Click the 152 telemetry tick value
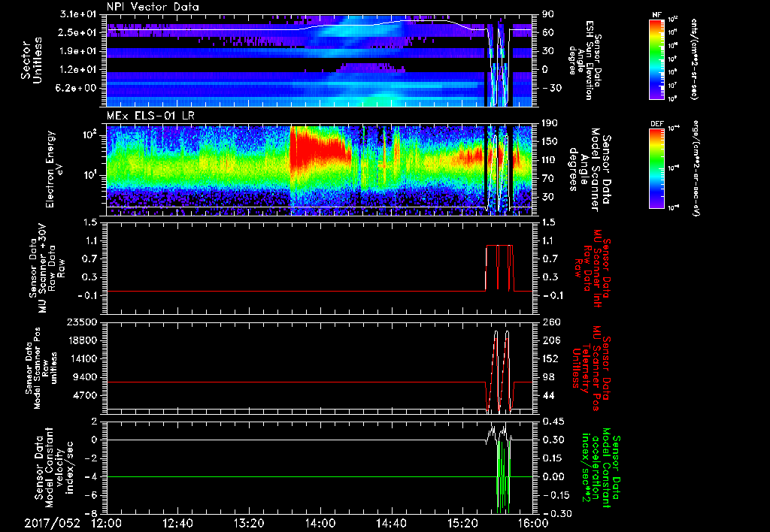 tap(550, 359)
